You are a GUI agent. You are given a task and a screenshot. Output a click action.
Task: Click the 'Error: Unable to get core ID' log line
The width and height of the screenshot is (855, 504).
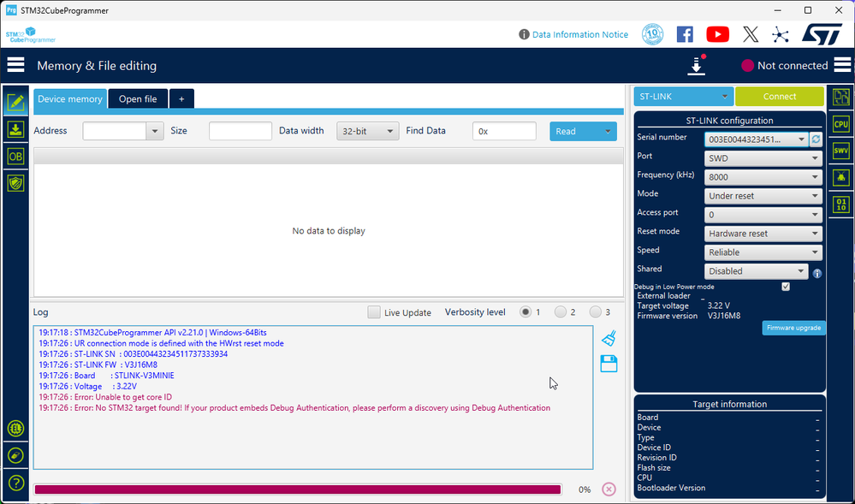coord(105,397)
